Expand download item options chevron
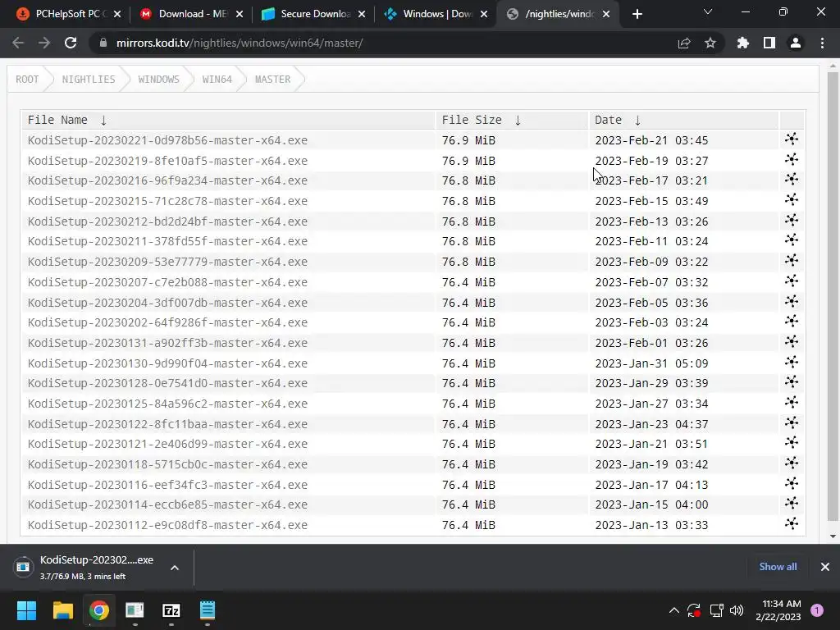The height and width of the screenshot is (630, 840). click(175, 568)
